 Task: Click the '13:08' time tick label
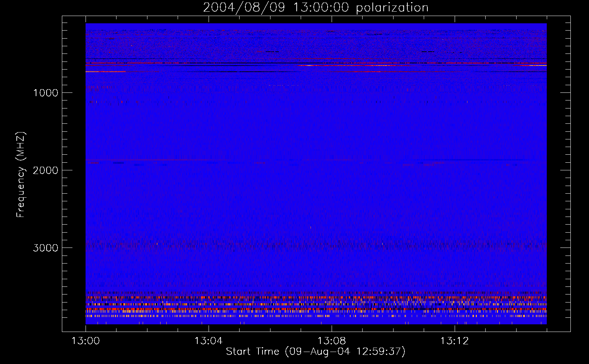tap(331, 341)
